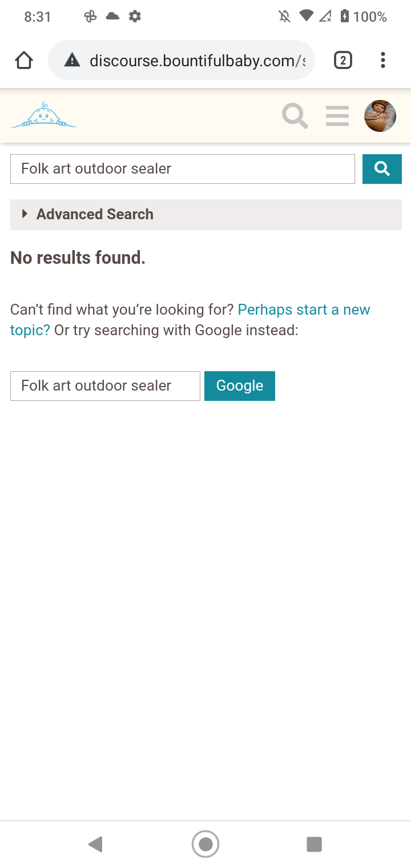
Task: Tap the Android recent apps square button
Action: tap(314, 844)
